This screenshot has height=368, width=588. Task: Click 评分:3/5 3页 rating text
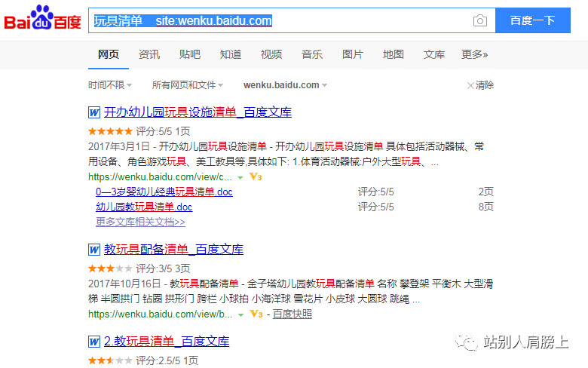(x=163, y=268)
